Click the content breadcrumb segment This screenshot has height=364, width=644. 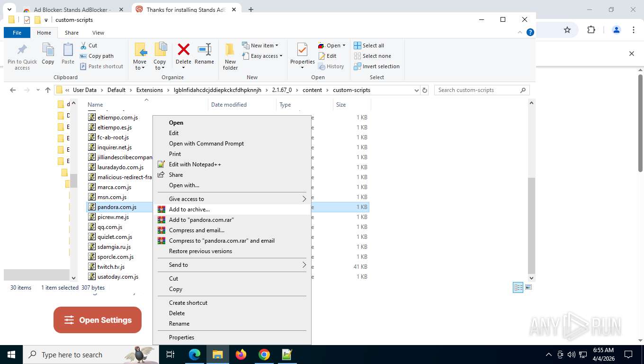(312, 90)
